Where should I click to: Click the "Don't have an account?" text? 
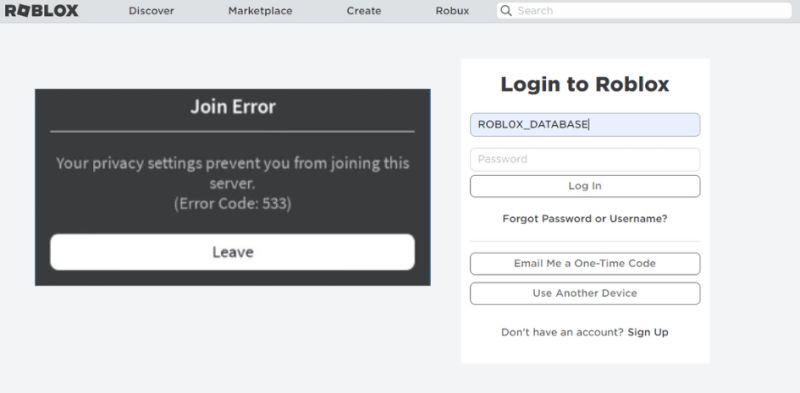[562, 332]
